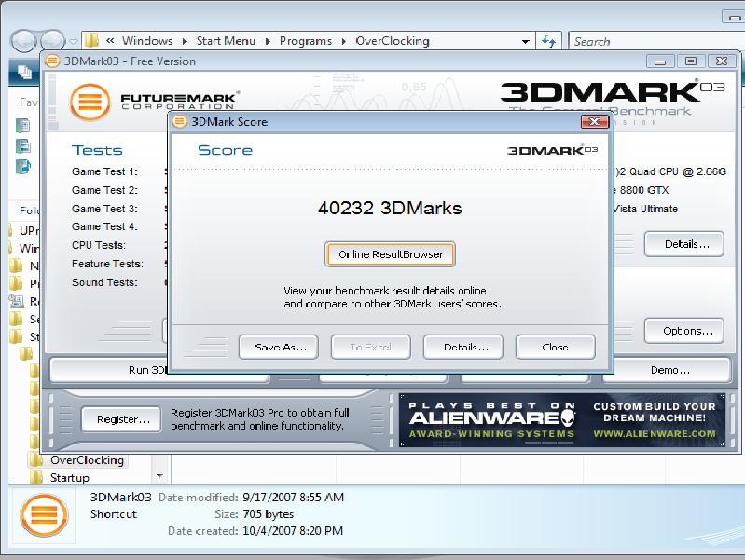Click Save As in score dialog
The image size is (745, 560).
pyautogui.click(x=279, y=348)
